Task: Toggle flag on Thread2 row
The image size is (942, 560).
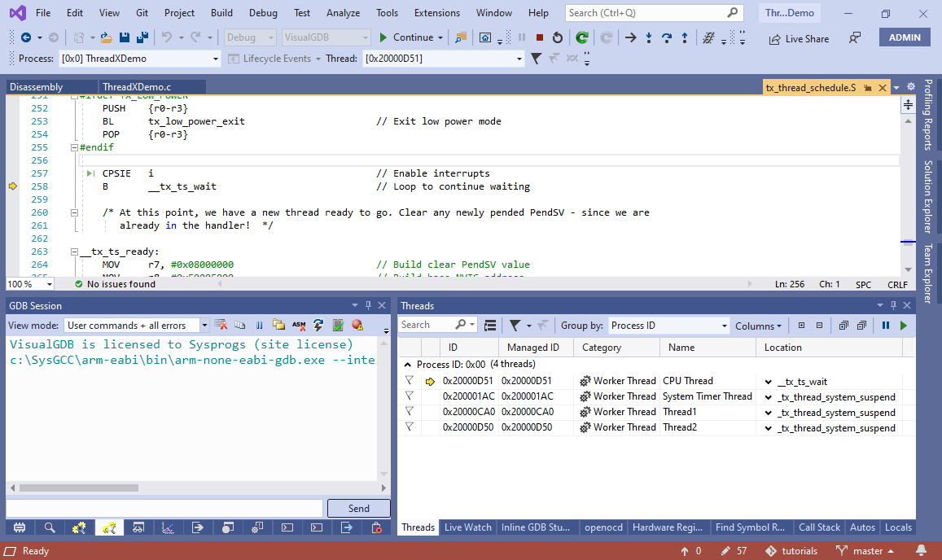Action: coord(409,427)
